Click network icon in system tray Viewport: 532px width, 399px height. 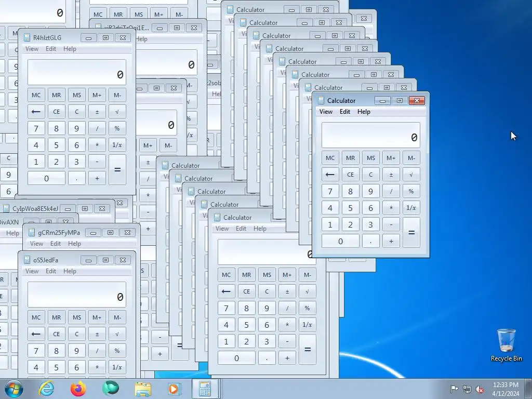coord(467,389)
